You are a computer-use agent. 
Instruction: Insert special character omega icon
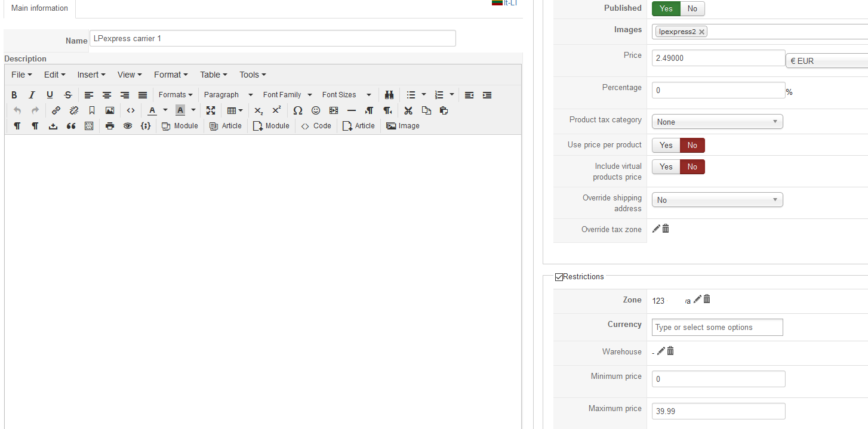click(x=298, y=110)
